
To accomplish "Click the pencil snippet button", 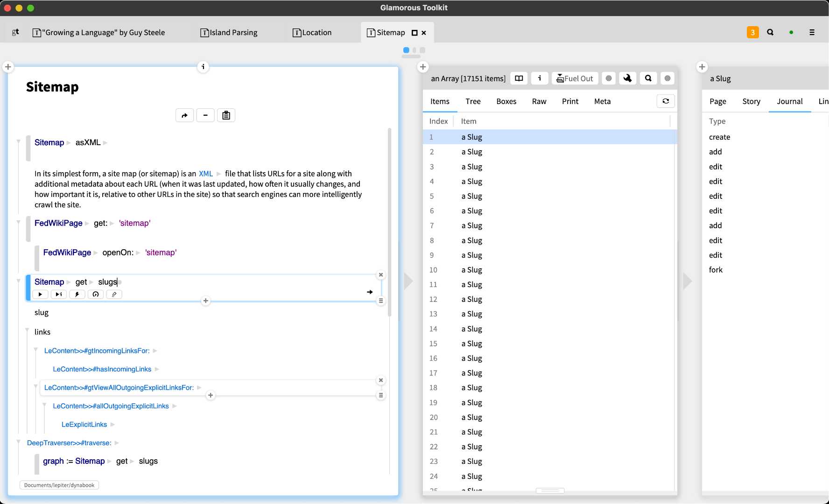I will pyautogui.click(x=114, y=294).
